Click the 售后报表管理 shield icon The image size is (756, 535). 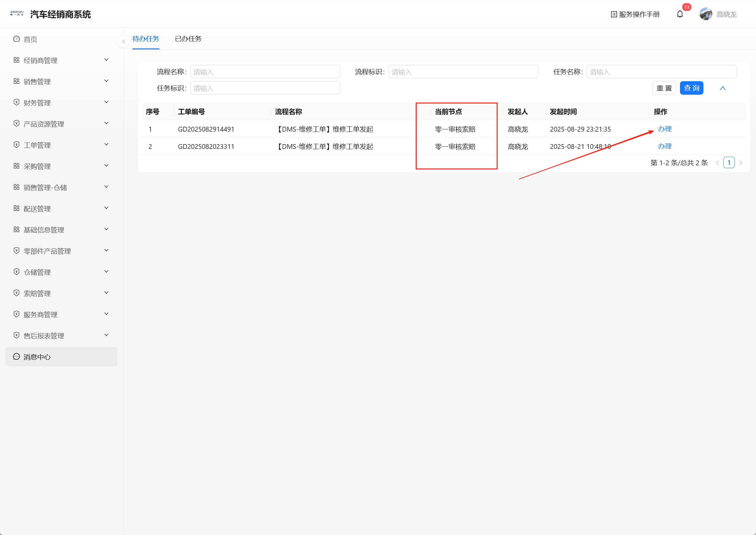click(16, 335)
